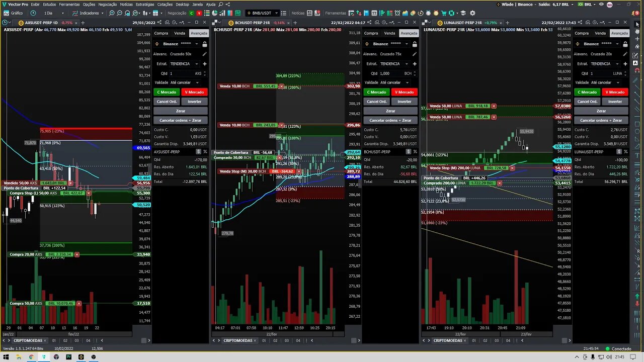Screen dimensions: 644x362
Task: Click the graduation cap icon in the Ferramentas toolbar
Action: tap(463, 13)
